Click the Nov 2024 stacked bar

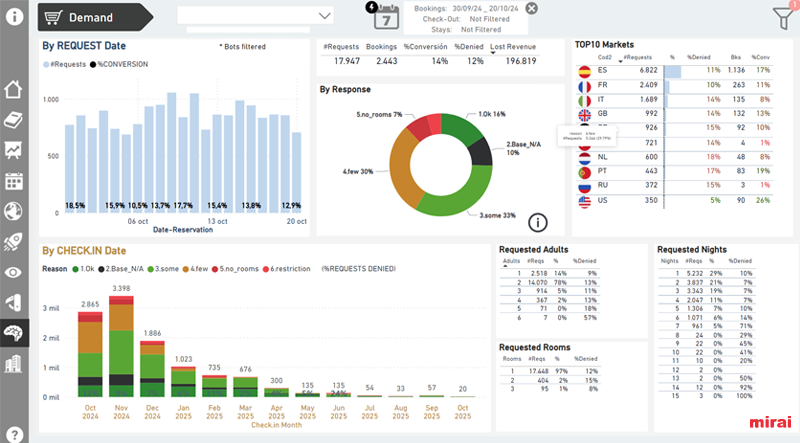[121, 347]
